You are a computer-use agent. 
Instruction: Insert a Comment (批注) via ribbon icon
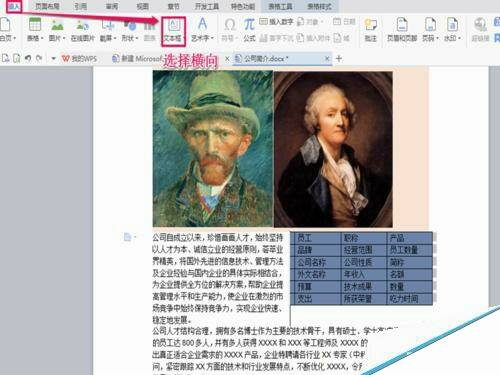tap(370, 26)
